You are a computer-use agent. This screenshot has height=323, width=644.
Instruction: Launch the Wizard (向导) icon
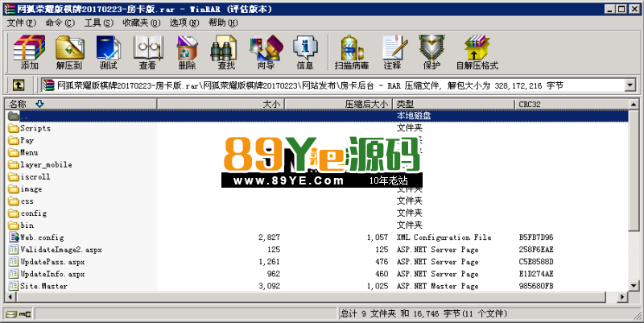pyautogui.click(x=266, y=52)
